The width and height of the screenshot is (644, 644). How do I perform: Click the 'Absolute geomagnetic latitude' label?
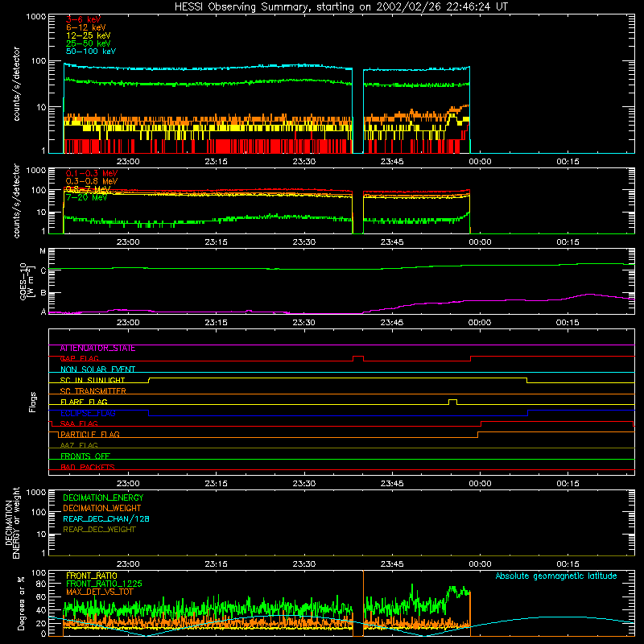[556, 576]
